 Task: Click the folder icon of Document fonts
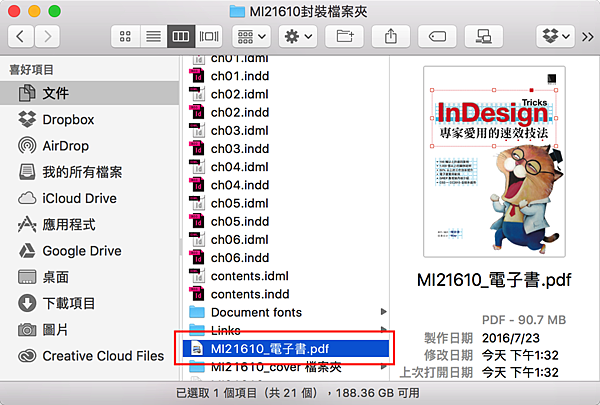coord(197,312)
